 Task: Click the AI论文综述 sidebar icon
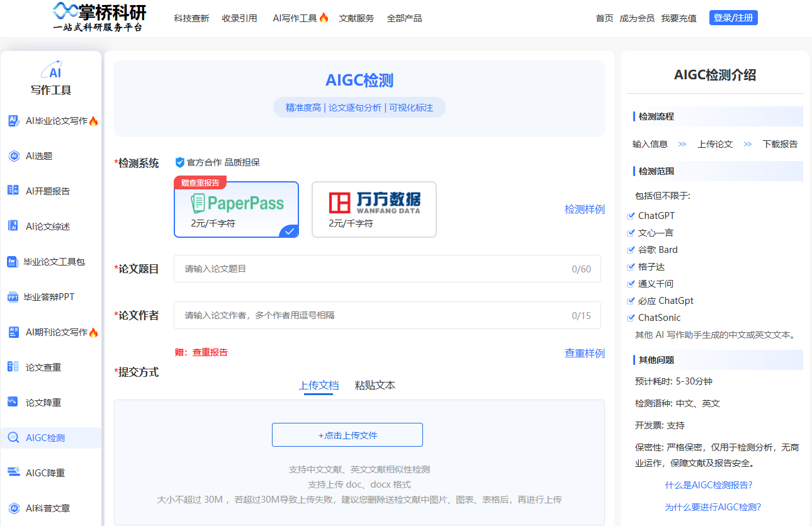coord(13,227)
